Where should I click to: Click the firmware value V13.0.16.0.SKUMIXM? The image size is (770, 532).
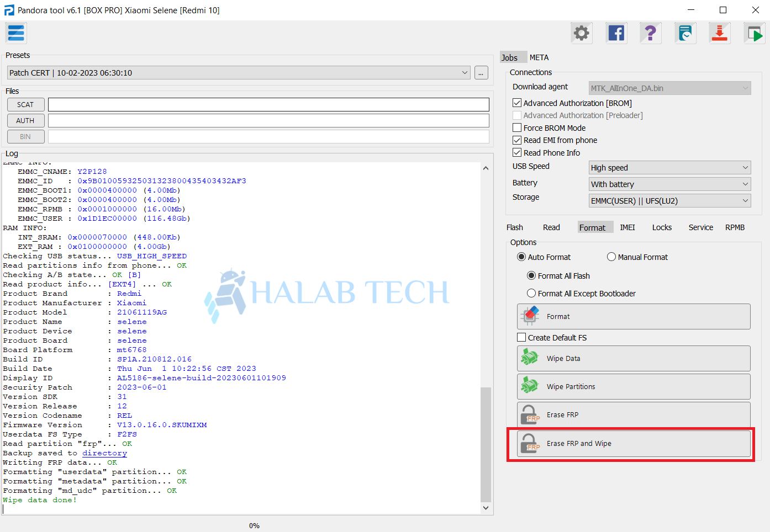point(162,425)
